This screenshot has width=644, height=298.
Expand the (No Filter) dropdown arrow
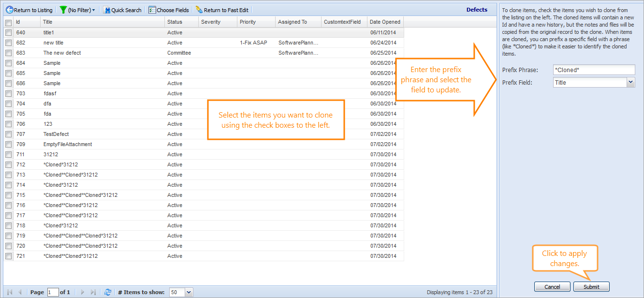tap(93, 10)
